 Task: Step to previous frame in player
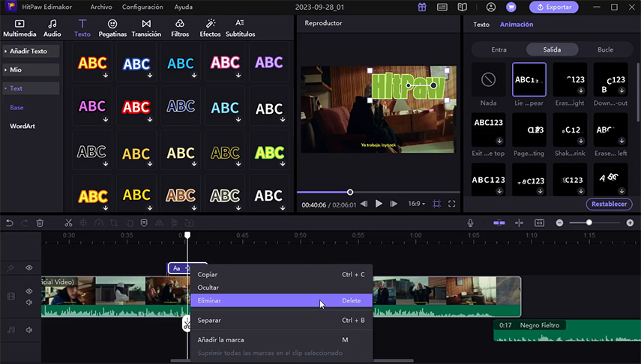364,204
